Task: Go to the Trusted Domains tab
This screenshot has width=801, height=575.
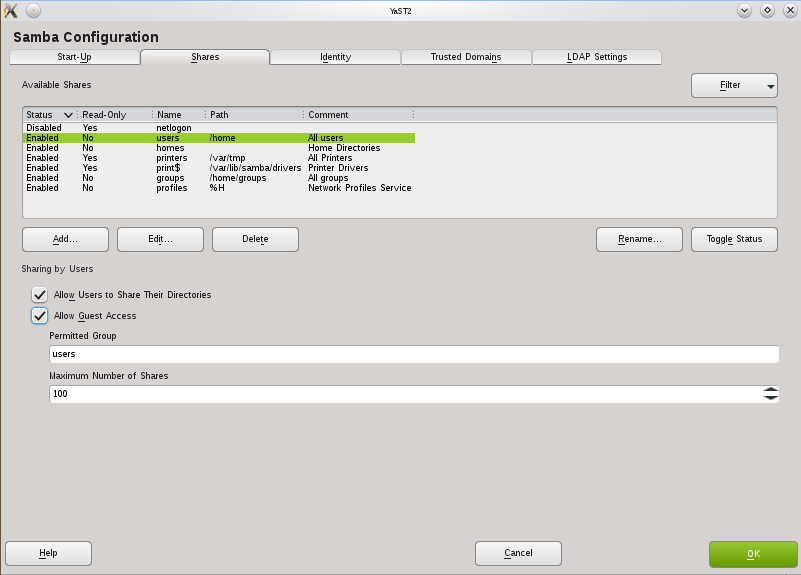Action: (466, 57)
